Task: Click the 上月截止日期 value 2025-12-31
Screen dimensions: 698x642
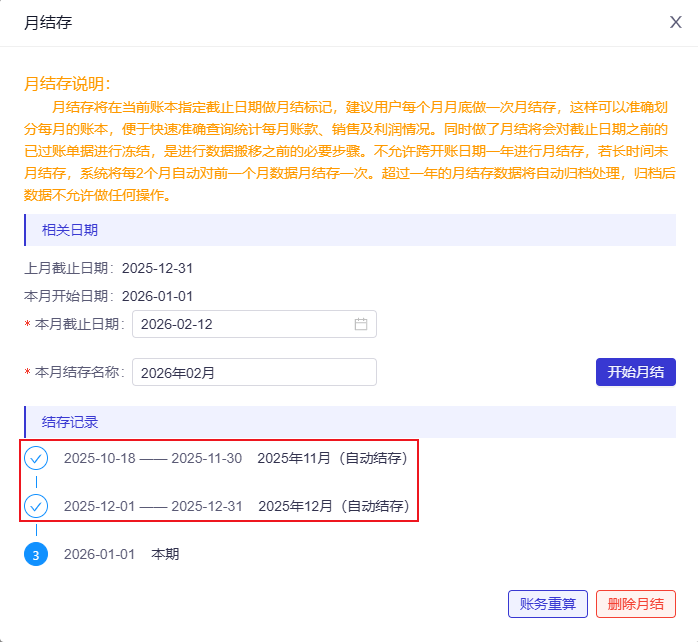Action: point(157,268)
